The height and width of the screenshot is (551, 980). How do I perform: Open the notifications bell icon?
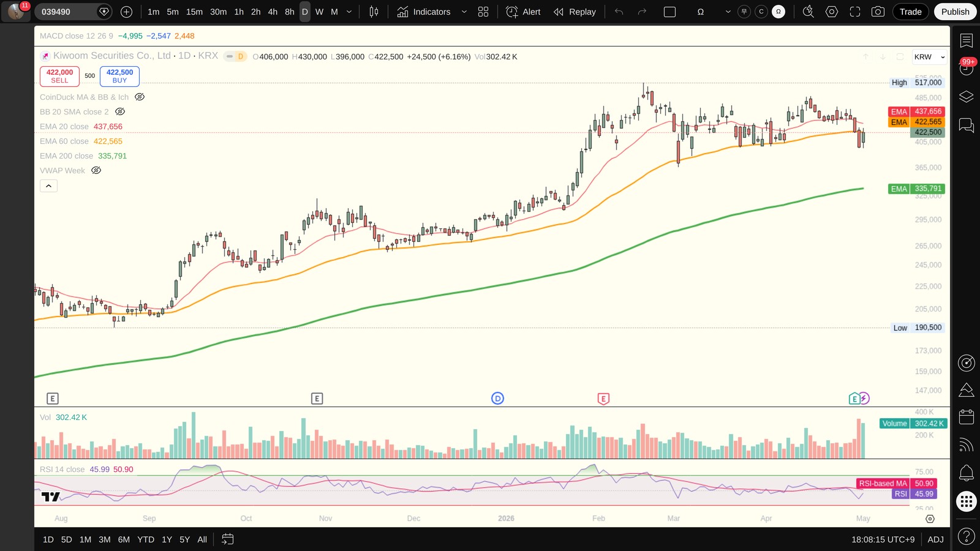point(967,473)
